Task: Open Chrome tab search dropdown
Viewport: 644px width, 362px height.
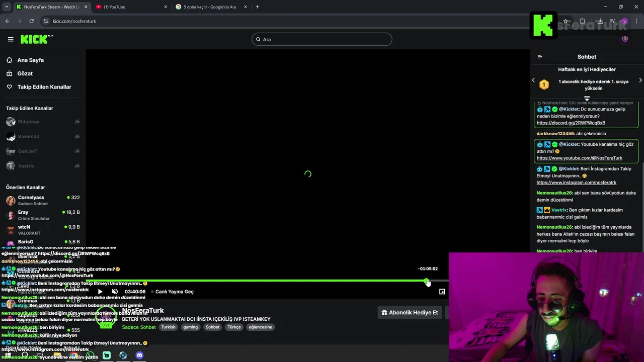Action: point(7,7)
